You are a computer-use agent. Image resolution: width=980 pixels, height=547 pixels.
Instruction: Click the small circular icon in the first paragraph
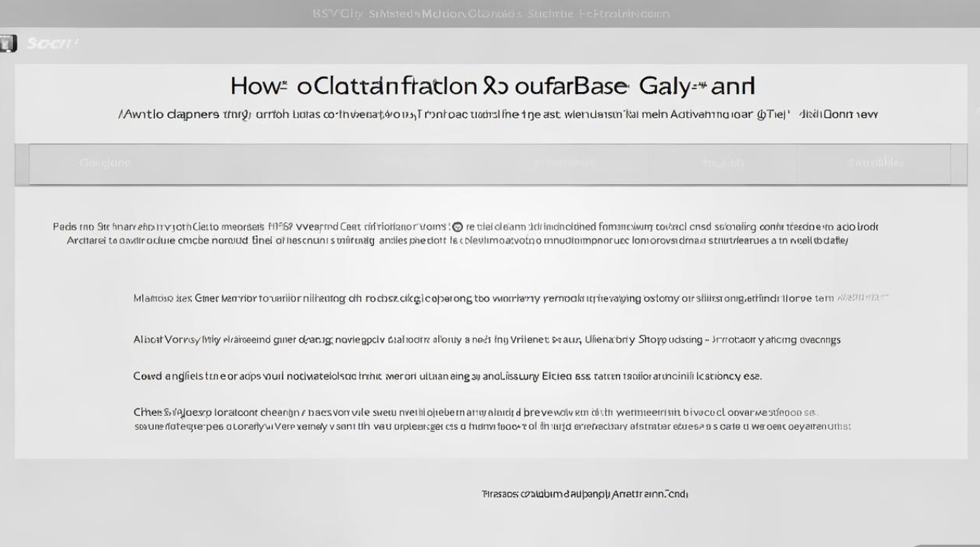click(457, 227)
